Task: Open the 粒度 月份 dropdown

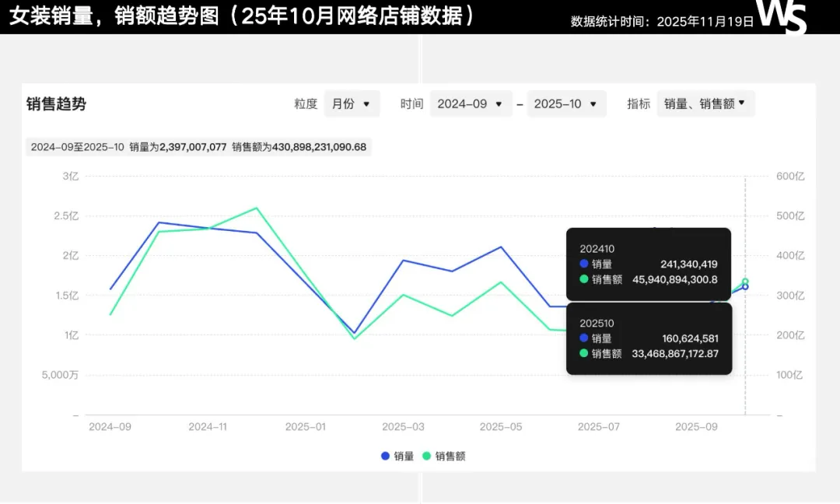Action: tap(352, 103)
